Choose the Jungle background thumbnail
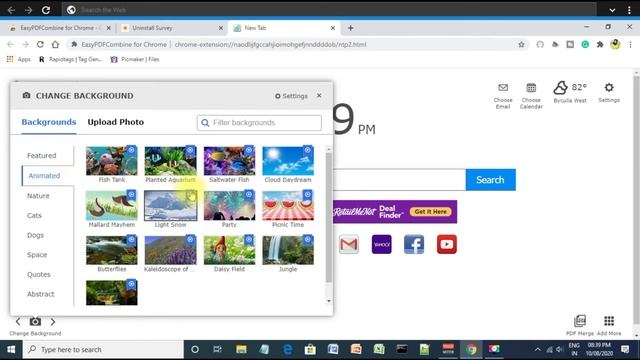Image resolution: width=640 pixels, height=360 pixels. click(288, 250)
